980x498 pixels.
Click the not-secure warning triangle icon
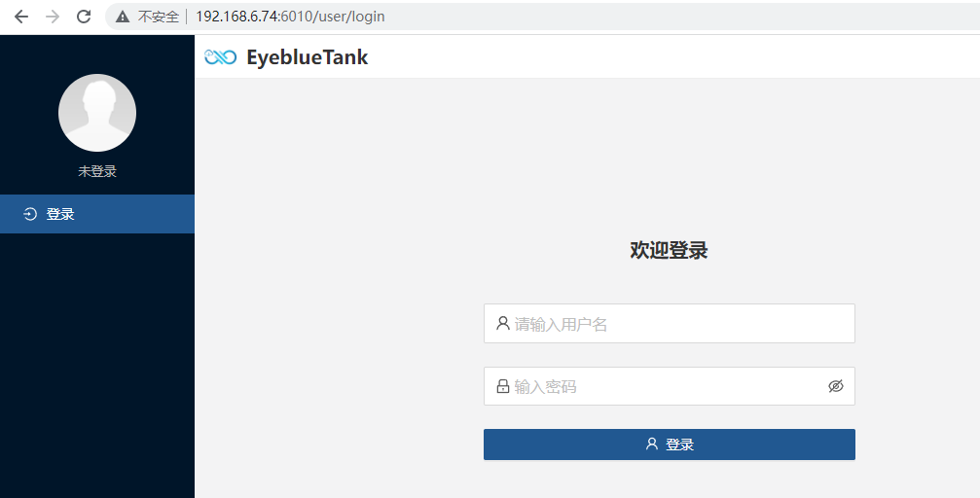pyautogui.click(x=123, y=17)
